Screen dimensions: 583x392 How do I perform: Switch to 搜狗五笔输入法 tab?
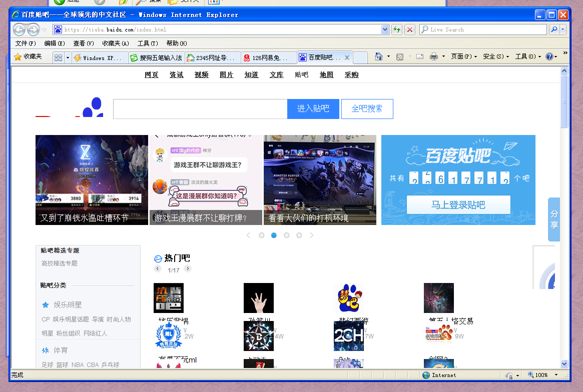(x=157, y=57)
